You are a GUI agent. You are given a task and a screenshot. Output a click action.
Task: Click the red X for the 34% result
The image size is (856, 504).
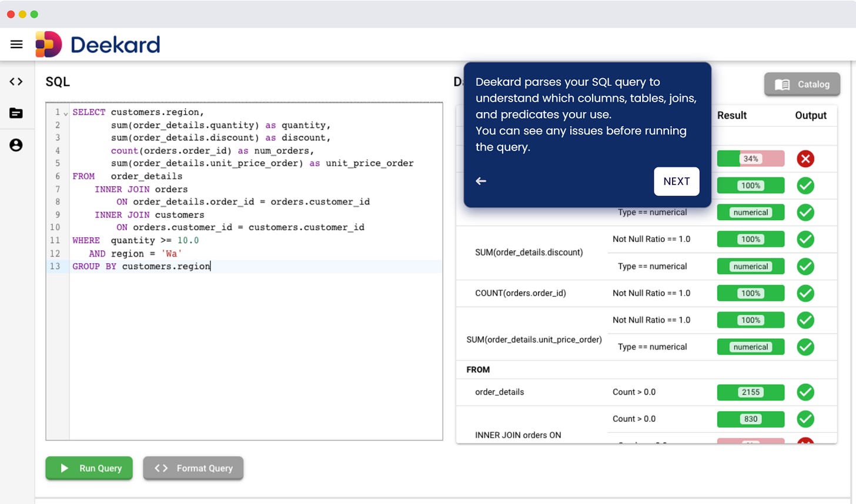[x=805, y=159]
